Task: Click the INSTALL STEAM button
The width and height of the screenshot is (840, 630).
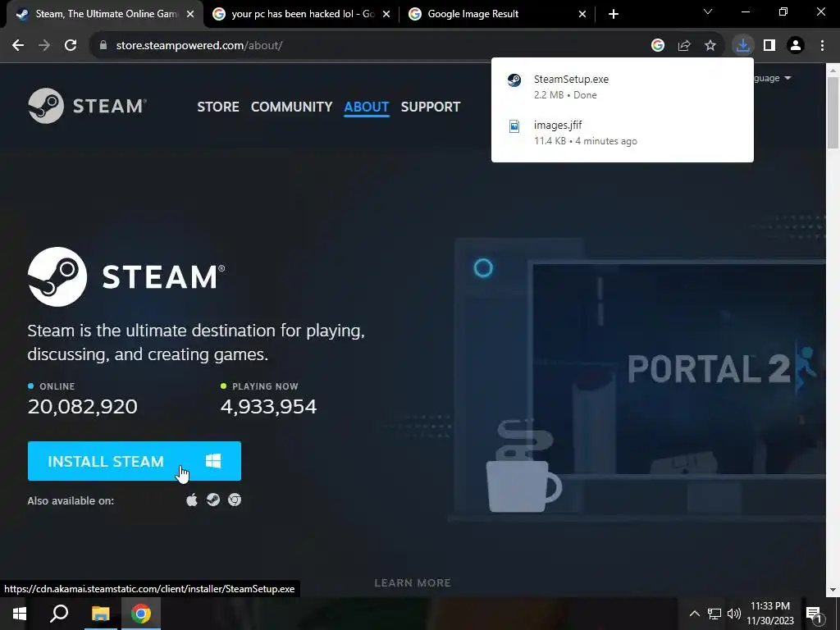Action: point(135,461)
